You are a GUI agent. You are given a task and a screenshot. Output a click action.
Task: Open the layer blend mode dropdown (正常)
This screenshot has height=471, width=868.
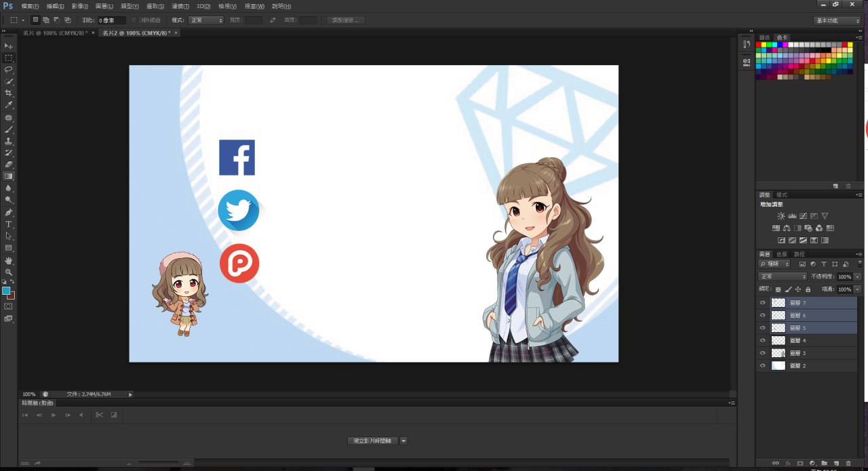pos(783,277)
